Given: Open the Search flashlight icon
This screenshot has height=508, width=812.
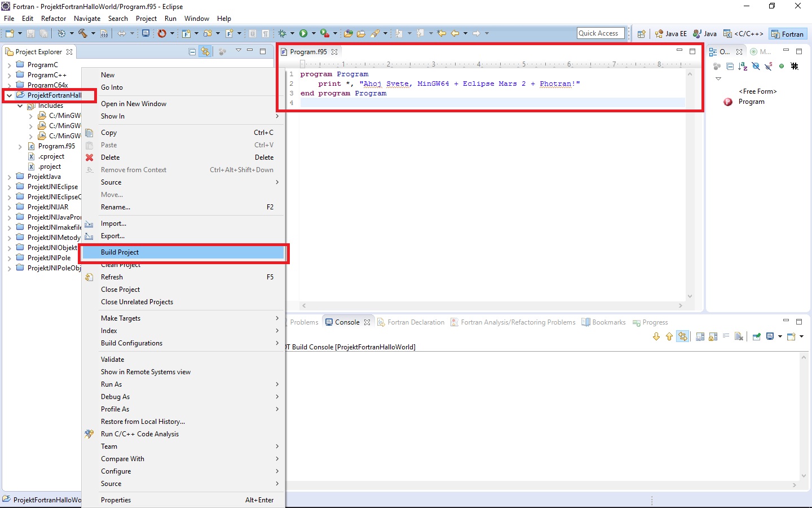Looking at the screenshot, I should tap(376, 33).
